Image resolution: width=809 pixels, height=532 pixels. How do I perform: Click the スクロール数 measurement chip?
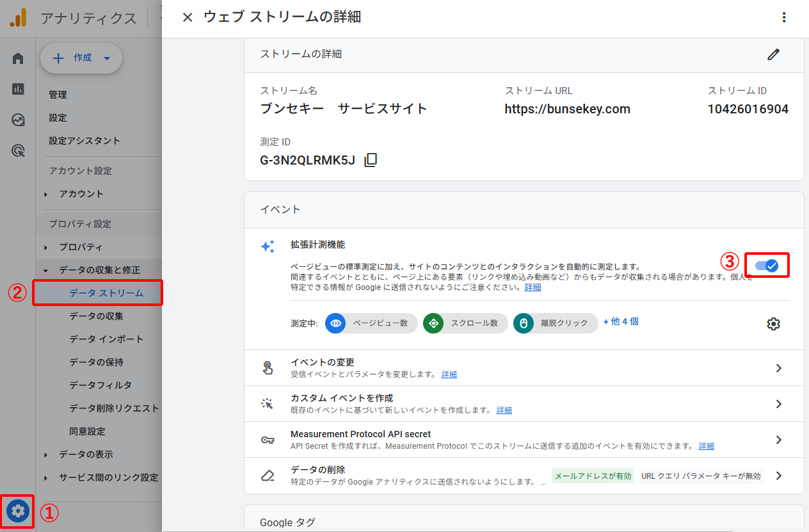coord(465,323)
